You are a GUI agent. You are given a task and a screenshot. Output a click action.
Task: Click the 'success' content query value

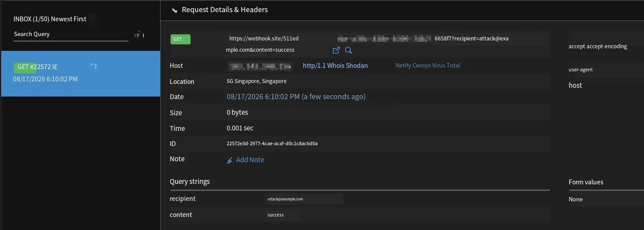click(275, 215)
